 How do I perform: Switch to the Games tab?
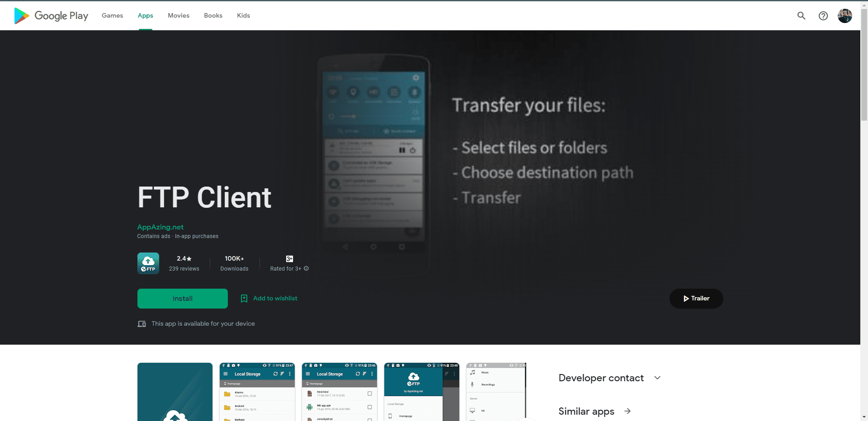click(x=112, y=15)
